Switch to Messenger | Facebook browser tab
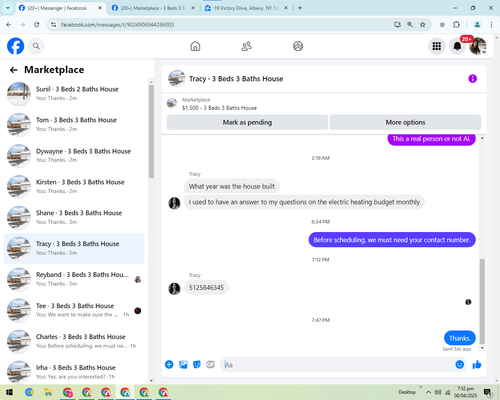 tap(61, 8)
